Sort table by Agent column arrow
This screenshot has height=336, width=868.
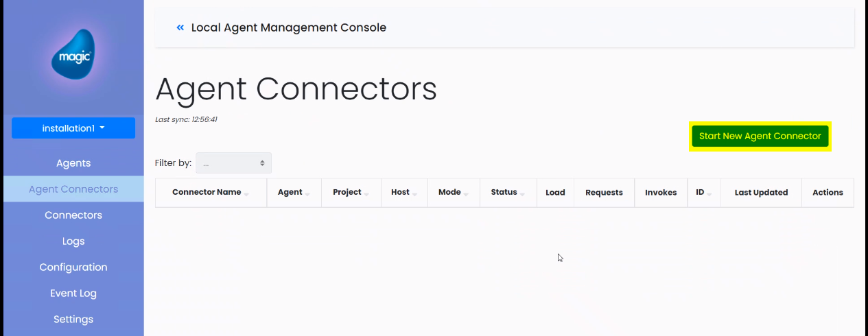pos(307,195)
